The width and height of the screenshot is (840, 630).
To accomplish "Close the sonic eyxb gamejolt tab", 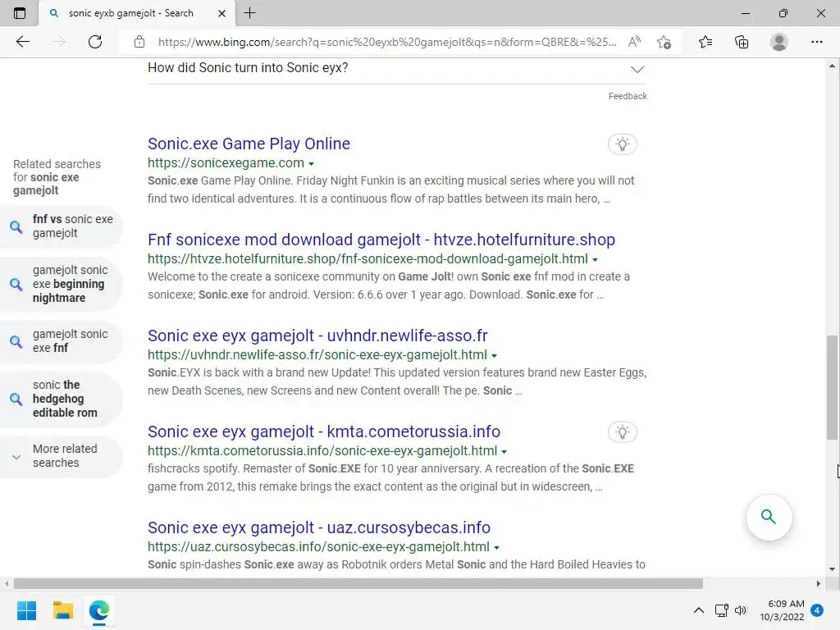I will coord(221,13).
